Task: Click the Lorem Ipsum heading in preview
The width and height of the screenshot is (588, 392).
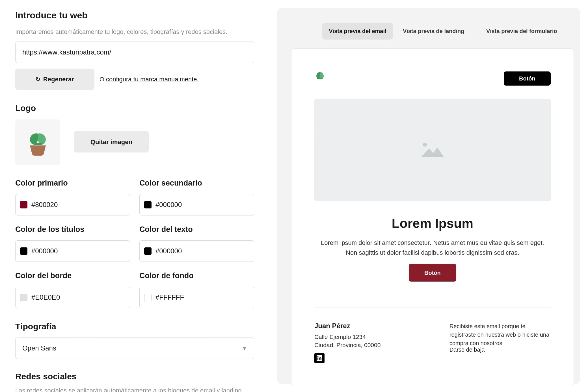Action: tap(432, 223)
